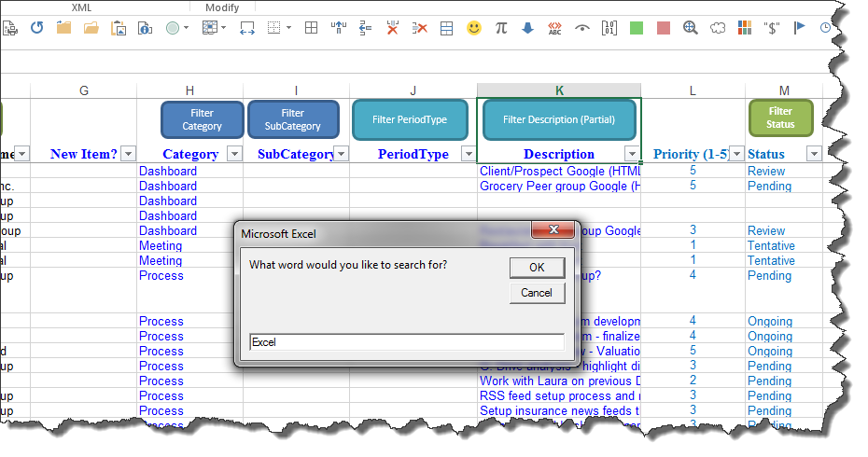The width and height of the screenshot is (868, 457).
Task: Click the green circle shape icon
Action: tap(173, 28)
